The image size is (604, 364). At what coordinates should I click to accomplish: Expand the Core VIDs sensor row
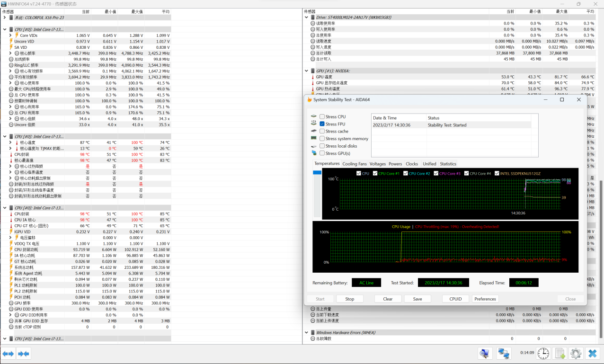click(x=11, y=36)
